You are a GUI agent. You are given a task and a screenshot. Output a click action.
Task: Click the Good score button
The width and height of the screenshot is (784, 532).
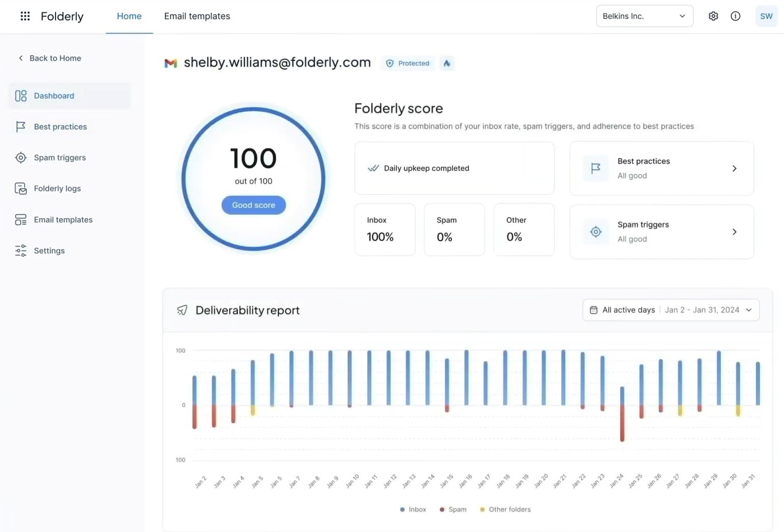[254, 205]
